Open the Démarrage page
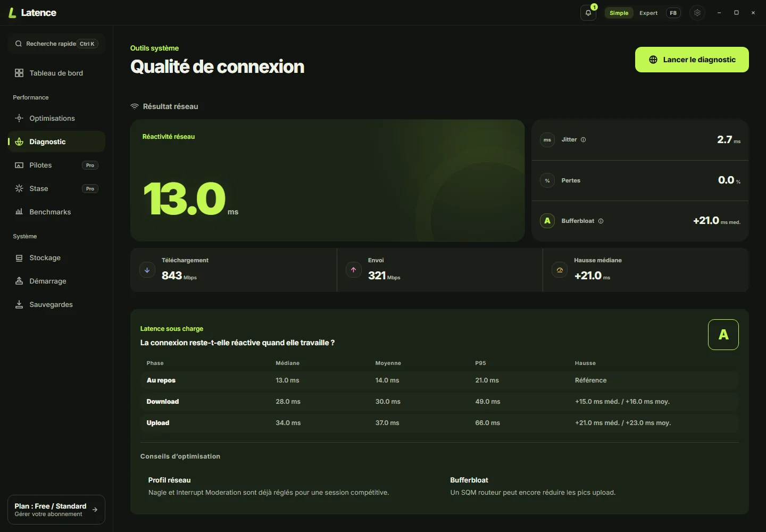 56,281
